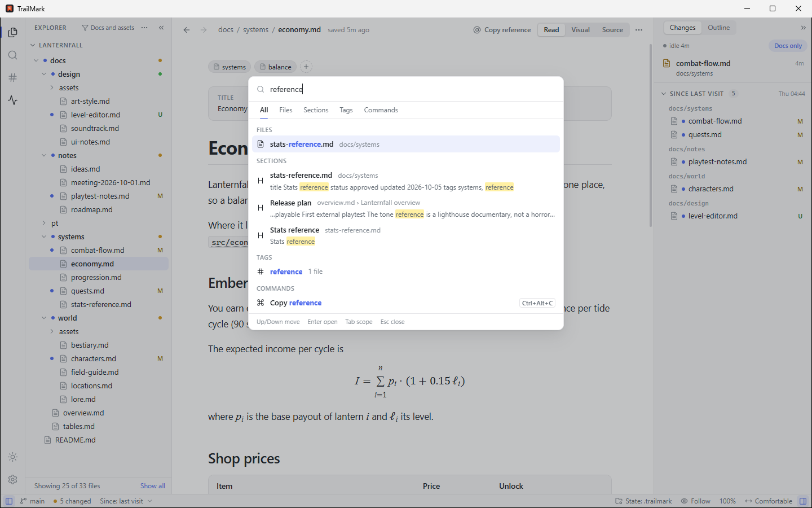Toggle the left sidebar in status bar
Viewport: 812px width, 508px height.
pos(9,501)
